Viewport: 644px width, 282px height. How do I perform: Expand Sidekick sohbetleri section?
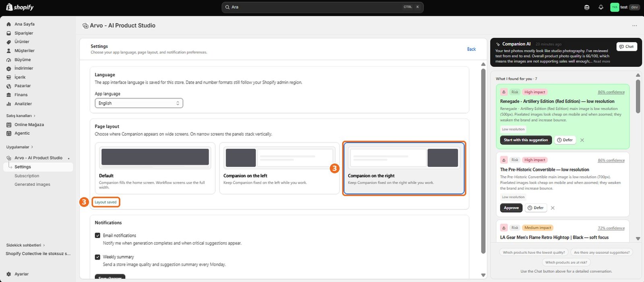[x=25, y=245]
